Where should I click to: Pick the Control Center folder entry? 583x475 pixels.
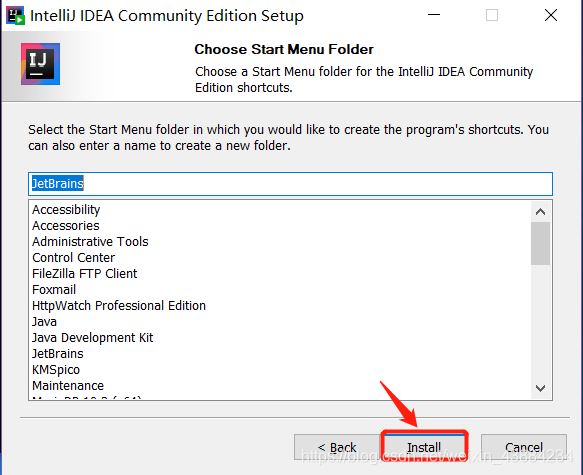point(74,258)
